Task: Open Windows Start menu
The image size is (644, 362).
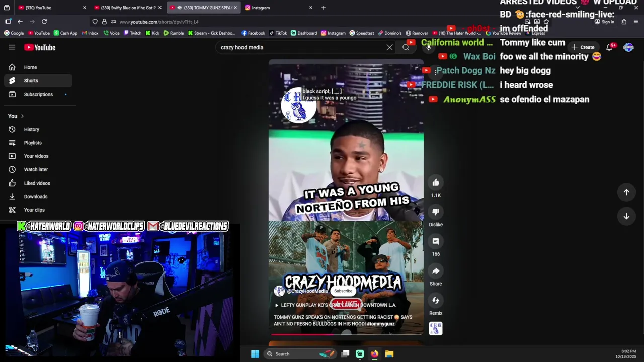Action: (x=255, y=354)
